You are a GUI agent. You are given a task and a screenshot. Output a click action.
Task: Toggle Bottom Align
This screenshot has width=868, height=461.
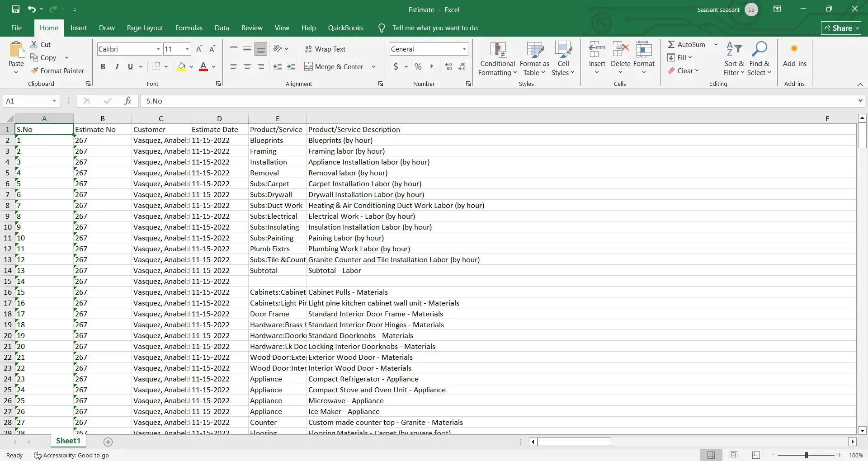(261, 49)
